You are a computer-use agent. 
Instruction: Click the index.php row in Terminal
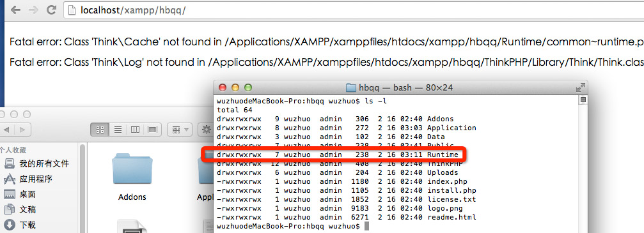tap(342, 181)
